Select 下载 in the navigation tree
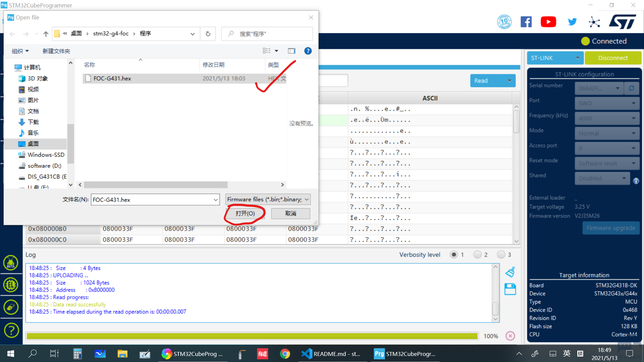Viewport: 644px width, 362px height. (33, 122)
